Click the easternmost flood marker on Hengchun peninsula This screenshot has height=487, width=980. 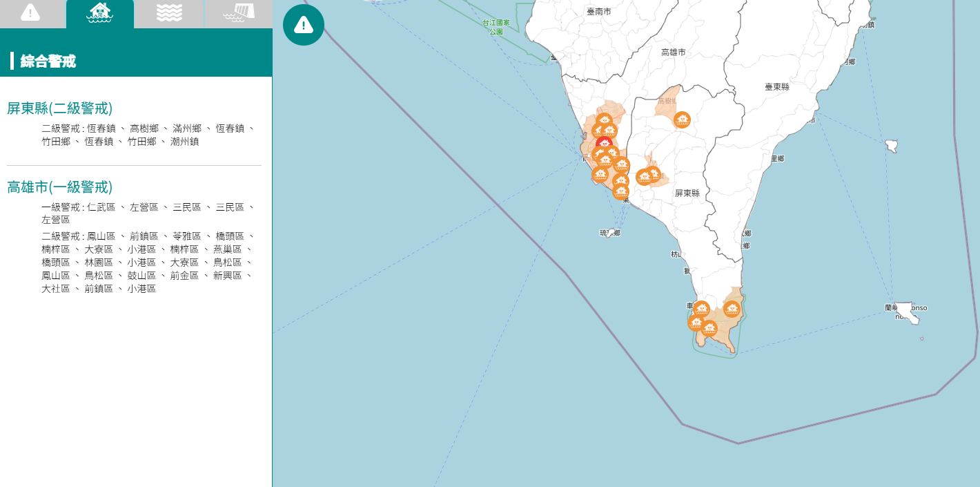[732, 309]
